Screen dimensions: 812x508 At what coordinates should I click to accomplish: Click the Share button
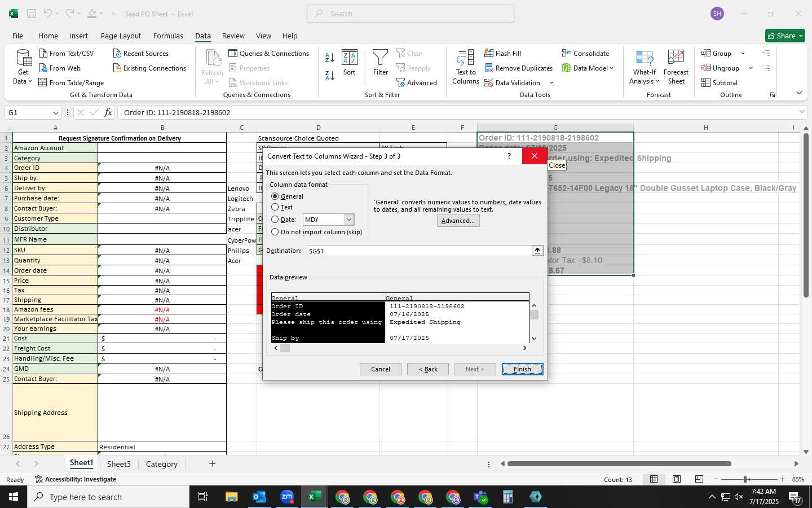click(785, 36)
